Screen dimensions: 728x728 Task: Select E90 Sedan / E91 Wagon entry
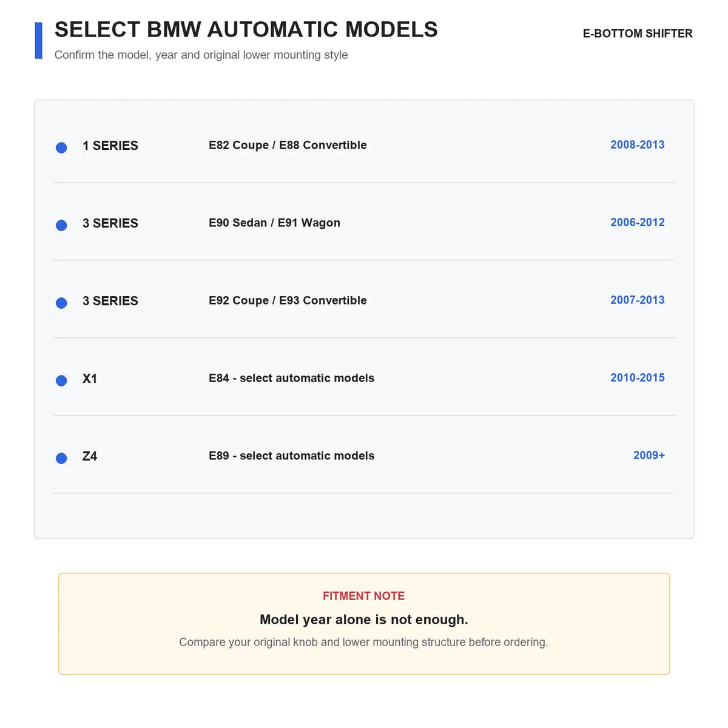click(x=274, y=223)
